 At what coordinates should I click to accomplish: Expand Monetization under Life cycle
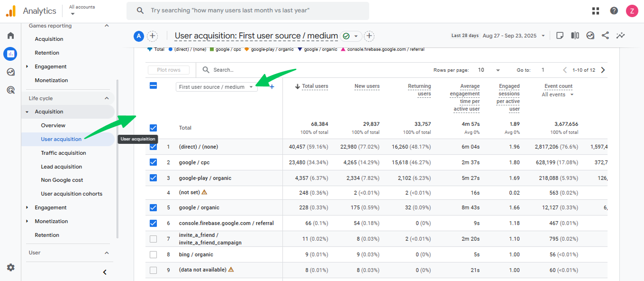tap(27, 221)
